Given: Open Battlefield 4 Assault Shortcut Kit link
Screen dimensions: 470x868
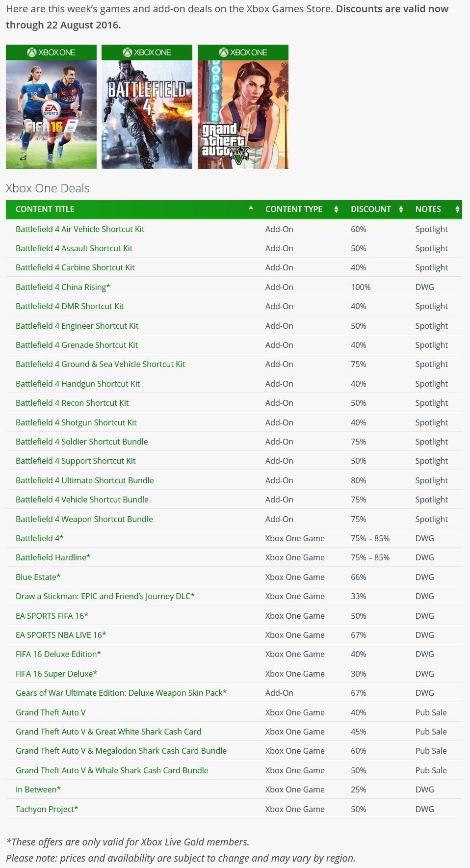Looking at the screenshot, I should [74, 248].
